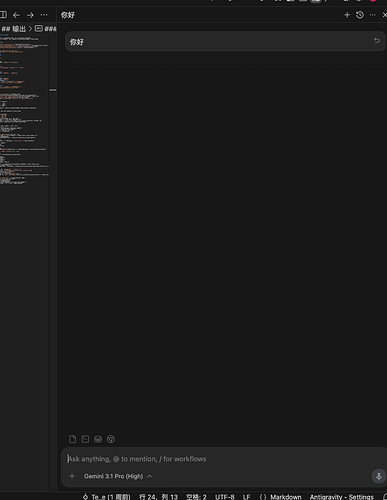The image size is (387, 500).
Task: Open the Te_e (1 周前) git blame status
Action: [x=106, y=497]
